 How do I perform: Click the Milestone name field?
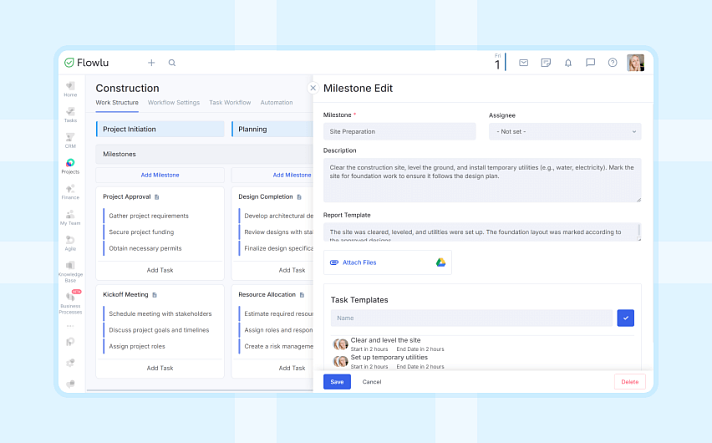(400, 132)
